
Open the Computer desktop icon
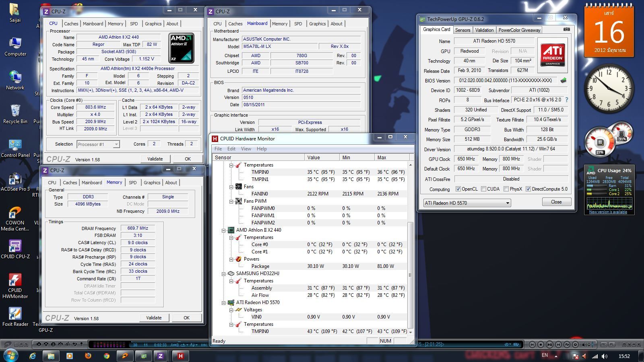pyautogui.click(x=15, y=47)
